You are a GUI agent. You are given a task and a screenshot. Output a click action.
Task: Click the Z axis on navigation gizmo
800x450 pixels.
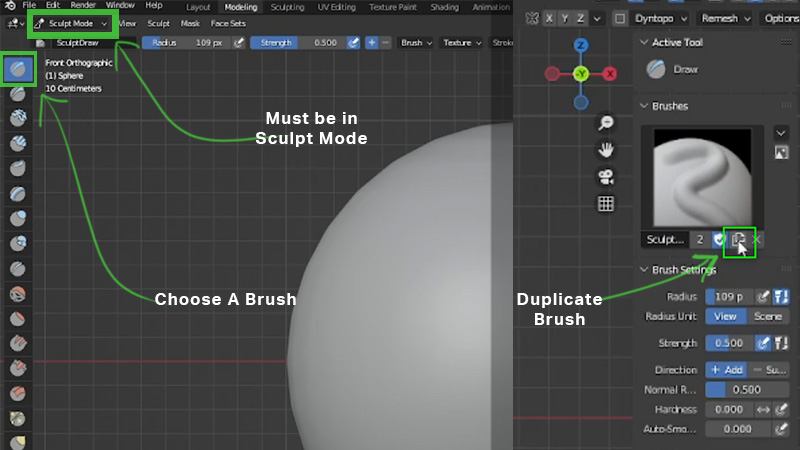click(x=581, y=45)
